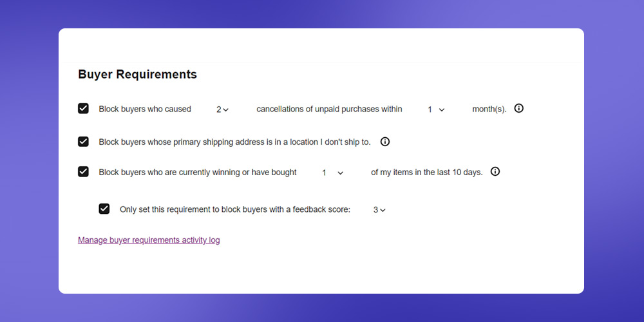
Task: Click "cancellations of unpaid purchases within" text
Action: point(329,109)
